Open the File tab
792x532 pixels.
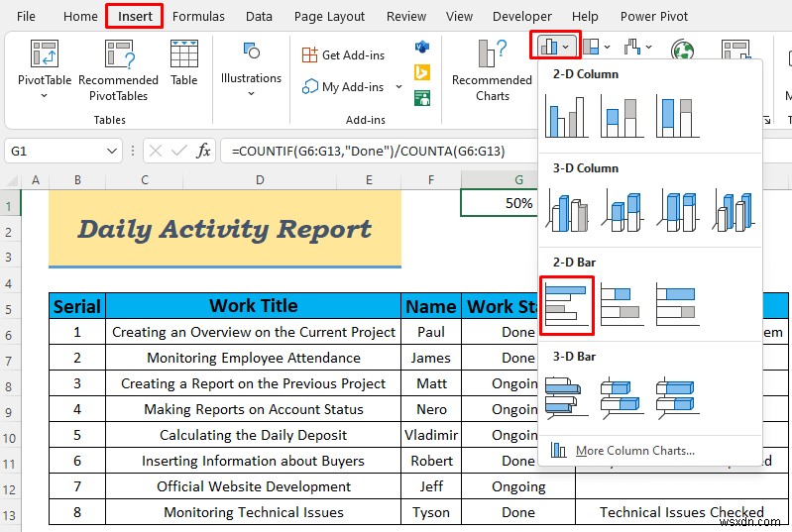(x=26, y=16)
